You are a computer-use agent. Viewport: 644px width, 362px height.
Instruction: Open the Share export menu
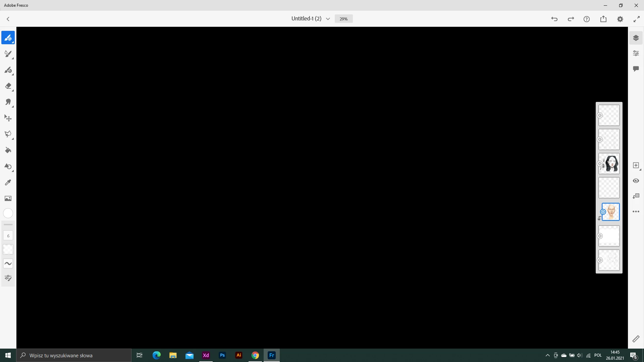(603, 19)
